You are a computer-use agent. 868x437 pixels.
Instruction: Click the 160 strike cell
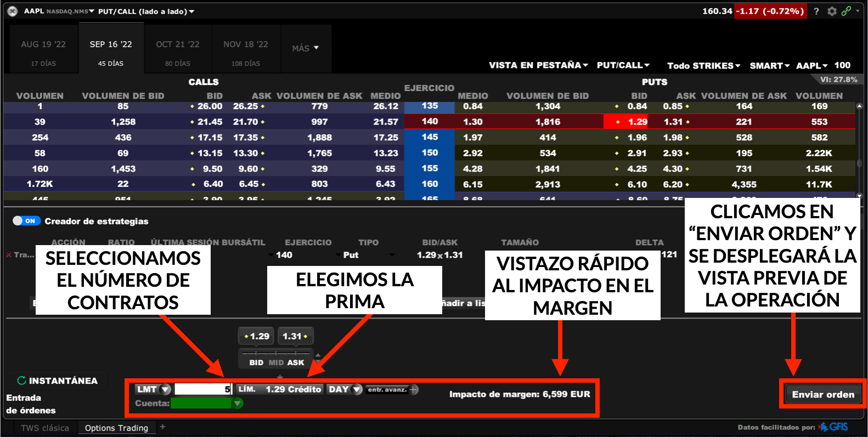(x=430, y=184)
